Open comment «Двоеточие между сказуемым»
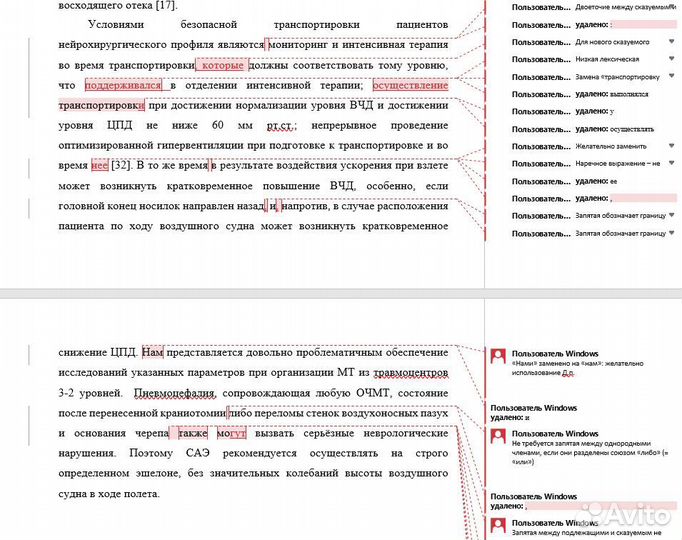The width and height of the screenshot is (682, 540). pos(618,7)
